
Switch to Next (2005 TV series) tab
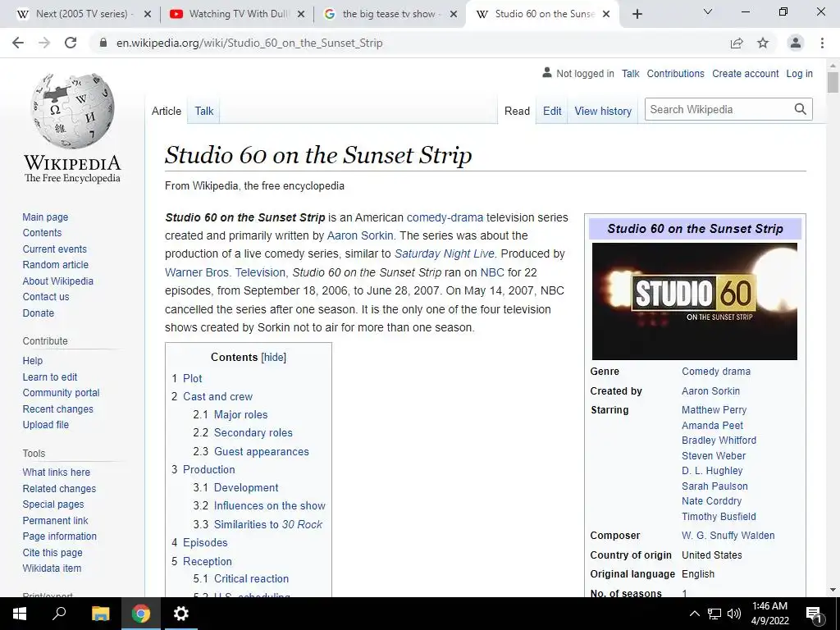click(82, 14)
